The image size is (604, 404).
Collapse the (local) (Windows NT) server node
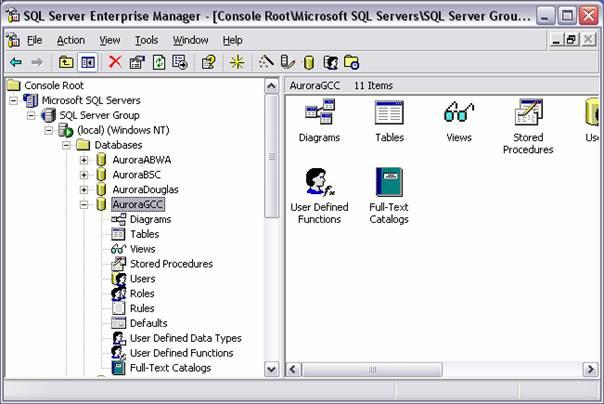tap(49, 130)
